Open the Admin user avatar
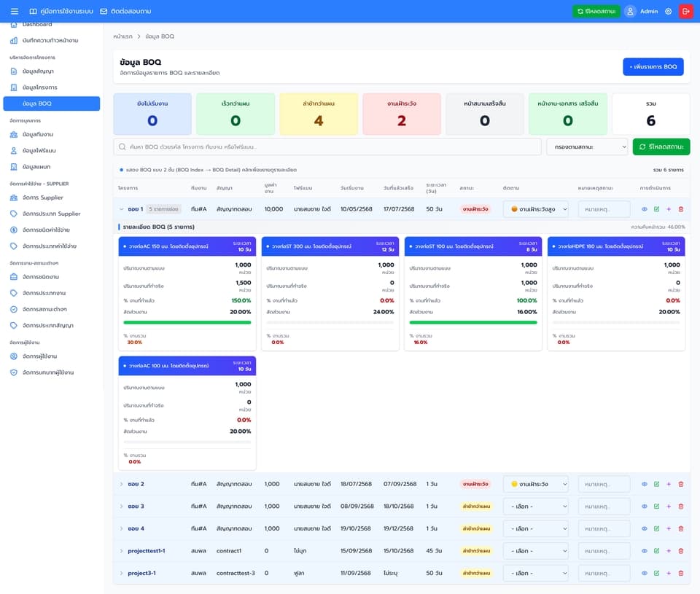The image size is (700, 594). click(630, 11)
